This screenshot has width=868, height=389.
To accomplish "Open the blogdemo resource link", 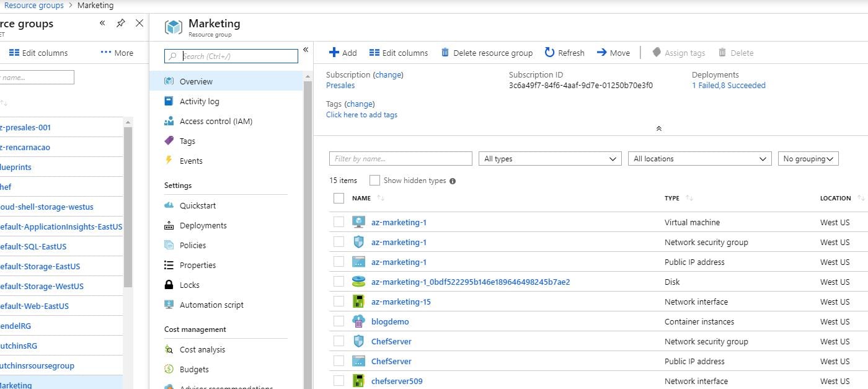I will [390, 321].
